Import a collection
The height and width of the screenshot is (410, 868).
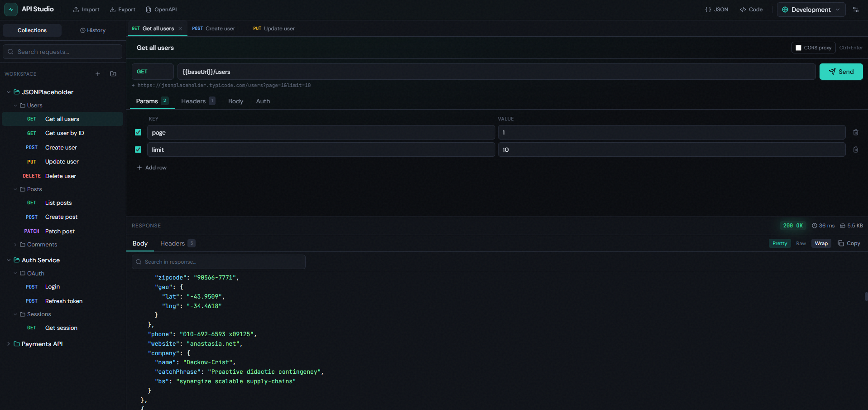coord(86,10)
